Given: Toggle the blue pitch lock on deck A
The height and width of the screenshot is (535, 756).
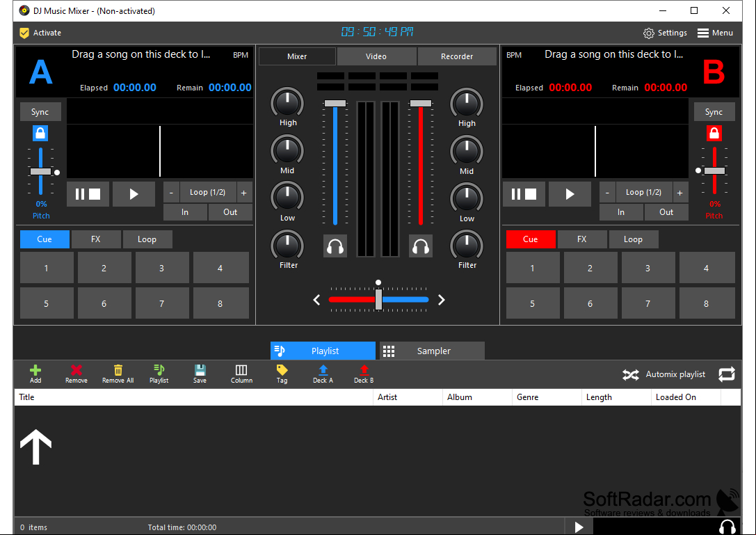Looking at the screenshot, I should pyautogui.click(x=40, y=133).
